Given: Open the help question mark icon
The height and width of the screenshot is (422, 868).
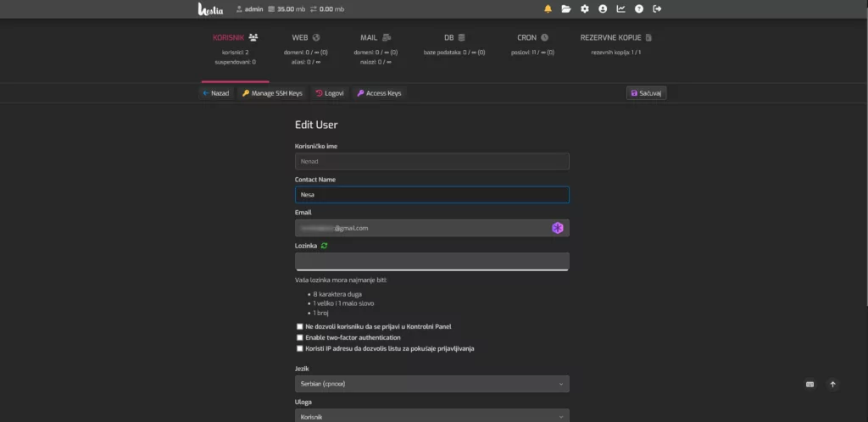Looking at the screenshot, I should (x=639, y=8).
